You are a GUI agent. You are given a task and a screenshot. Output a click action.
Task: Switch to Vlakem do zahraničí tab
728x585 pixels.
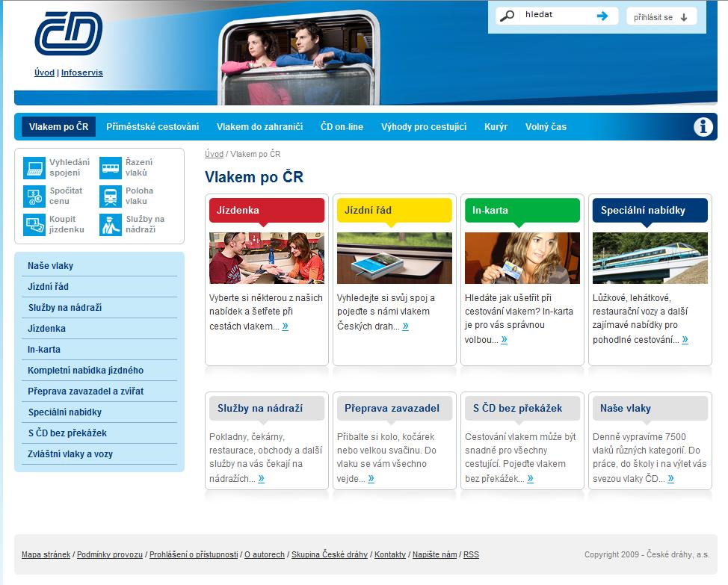pos(259,127)
